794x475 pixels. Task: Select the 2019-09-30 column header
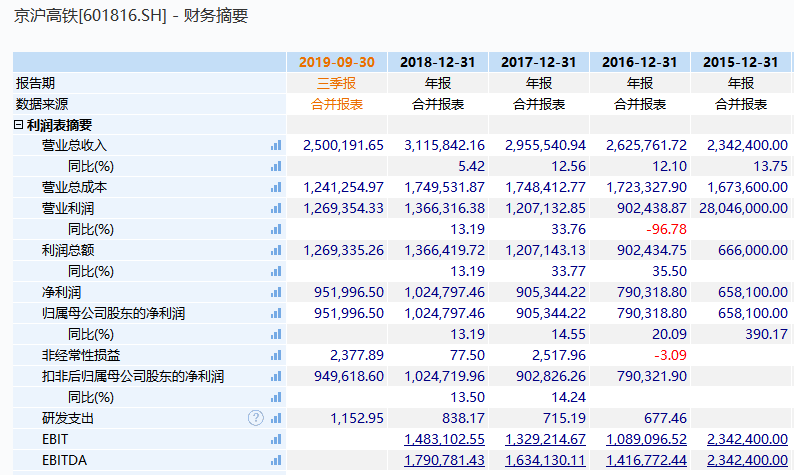[337, 62]
